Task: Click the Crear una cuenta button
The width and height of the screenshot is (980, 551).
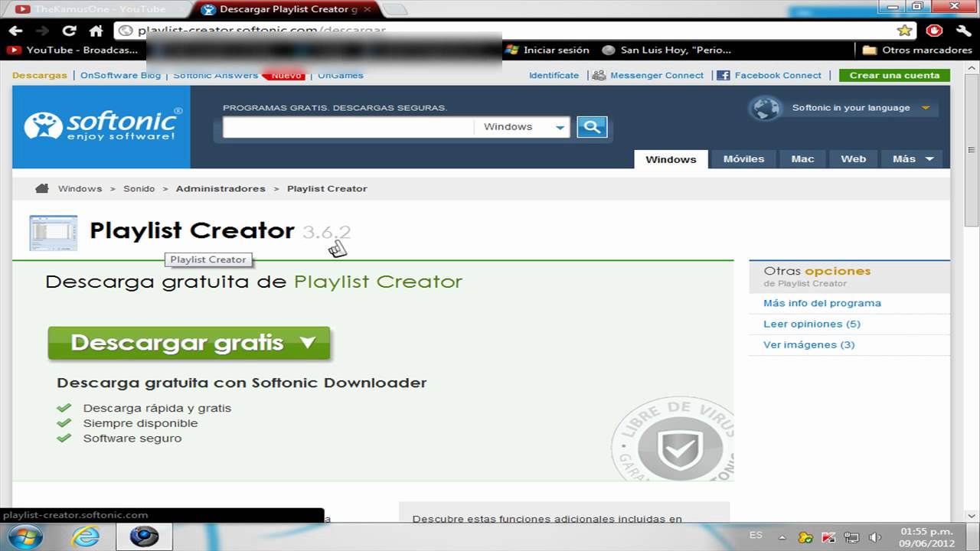Action: 894,75
